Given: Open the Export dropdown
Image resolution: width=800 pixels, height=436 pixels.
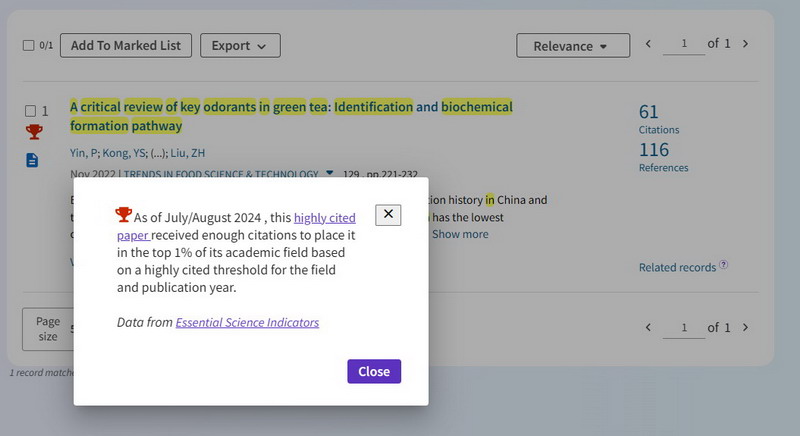Looking at the screenshot, I should (239, 45).
